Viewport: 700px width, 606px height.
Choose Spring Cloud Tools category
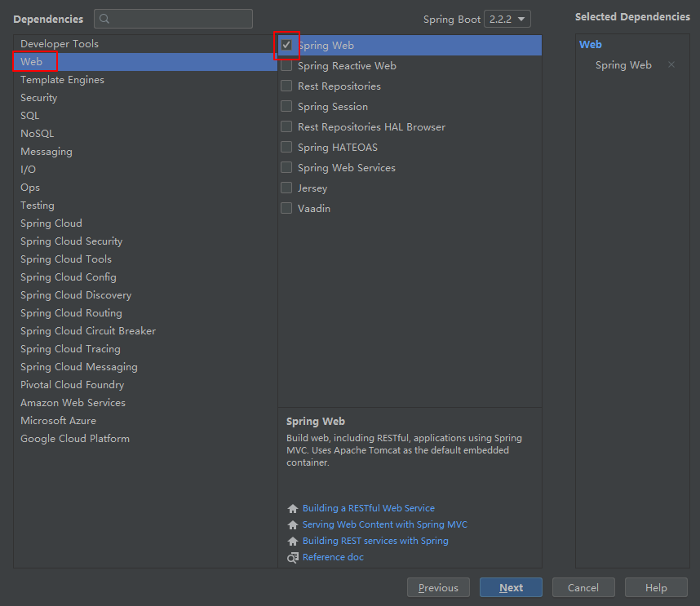(x=145, y=259)
